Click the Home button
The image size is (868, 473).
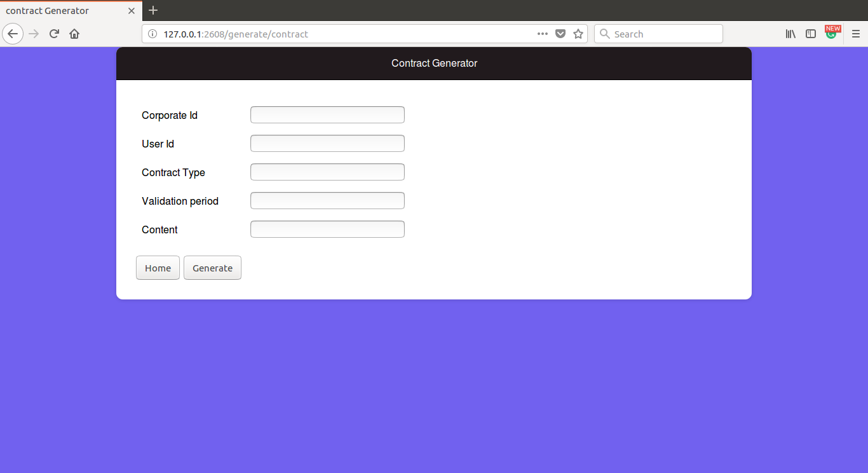(158, 268)
